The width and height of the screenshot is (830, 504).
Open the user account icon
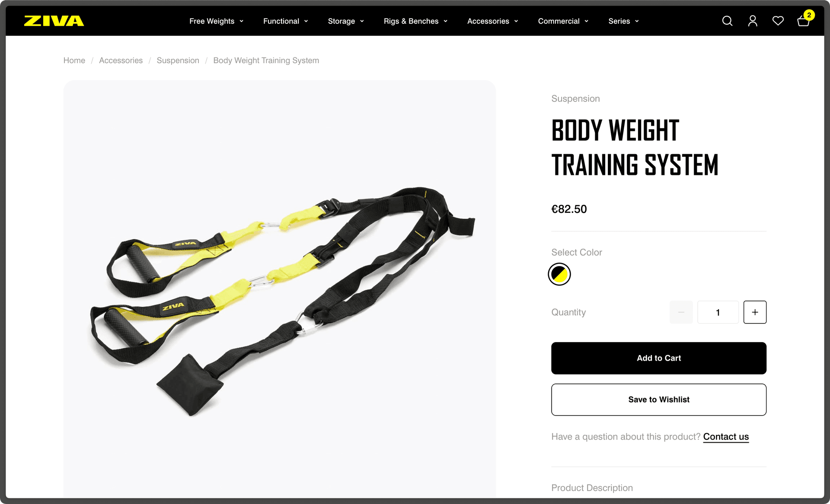click(x=753, y=21)
